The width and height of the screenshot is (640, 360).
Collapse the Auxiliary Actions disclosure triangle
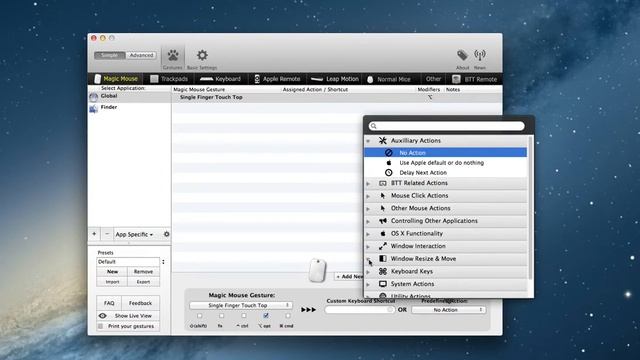pyautogui.click(x=368, y=141)
